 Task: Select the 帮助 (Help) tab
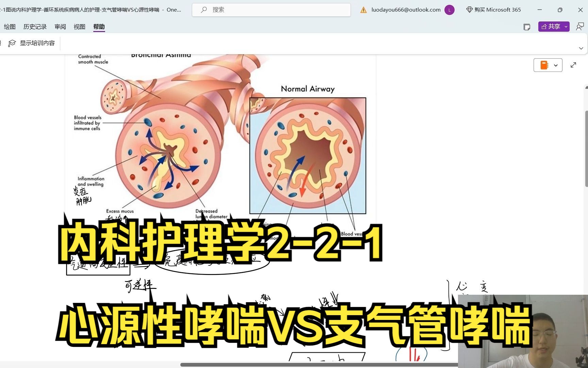point(99,27)
